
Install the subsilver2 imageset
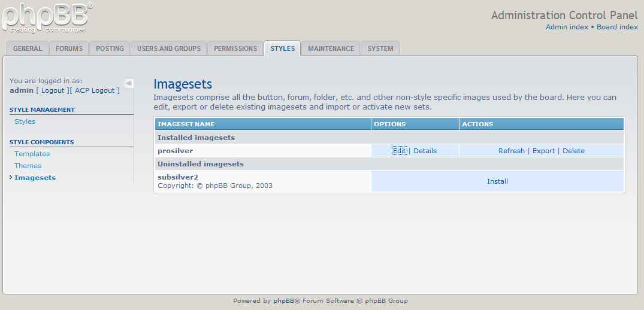click(497, 181)
